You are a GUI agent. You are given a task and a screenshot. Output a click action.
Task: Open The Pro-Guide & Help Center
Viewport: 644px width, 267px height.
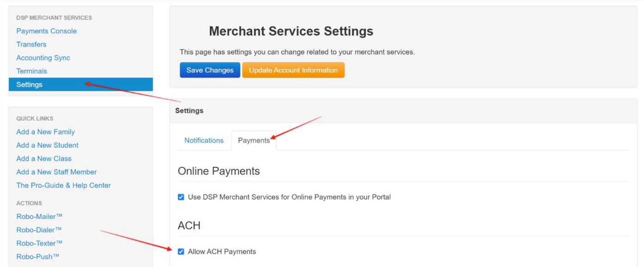(x=64, y=185)
